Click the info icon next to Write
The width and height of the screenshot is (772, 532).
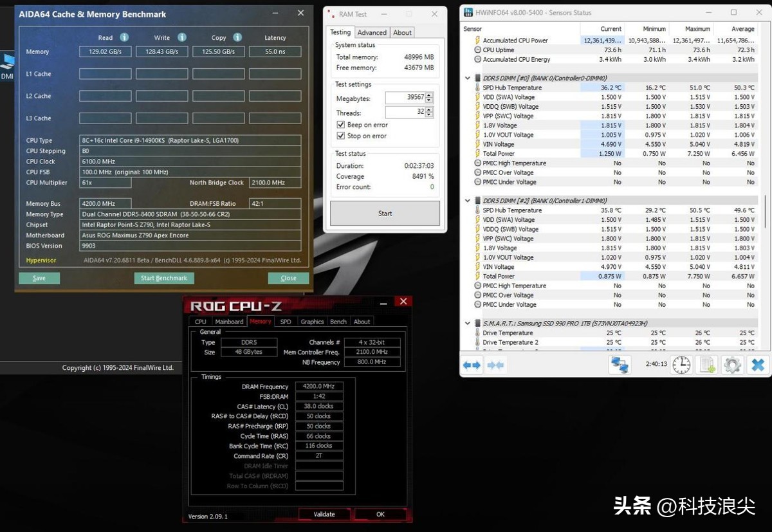182,37
